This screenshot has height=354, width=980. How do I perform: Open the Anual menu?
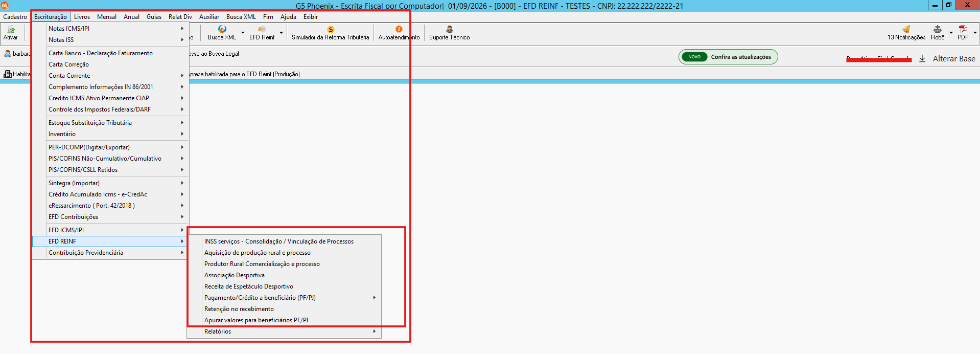131,17
